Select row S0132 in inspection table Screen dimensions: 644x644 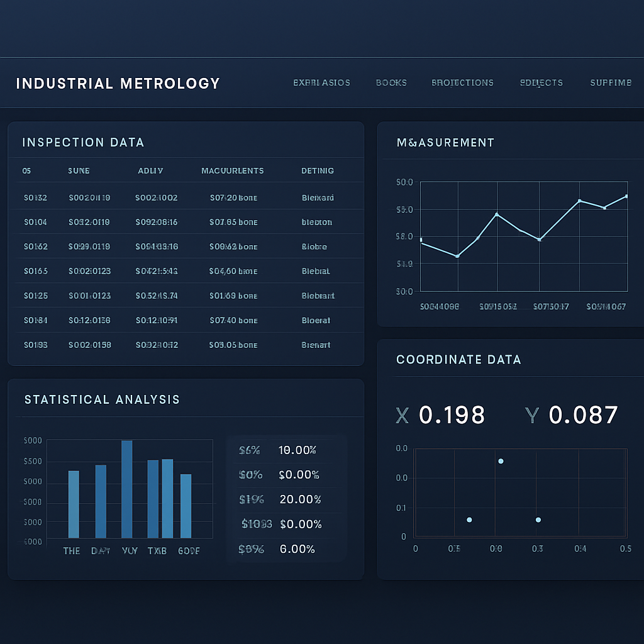tap(189, 197)
